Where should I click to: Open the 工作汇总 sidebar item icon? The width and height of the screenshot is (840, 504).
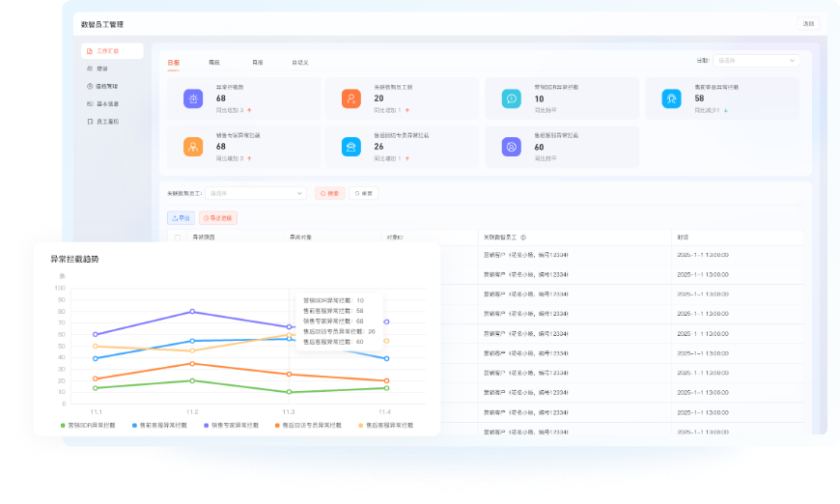coord(90,51)
